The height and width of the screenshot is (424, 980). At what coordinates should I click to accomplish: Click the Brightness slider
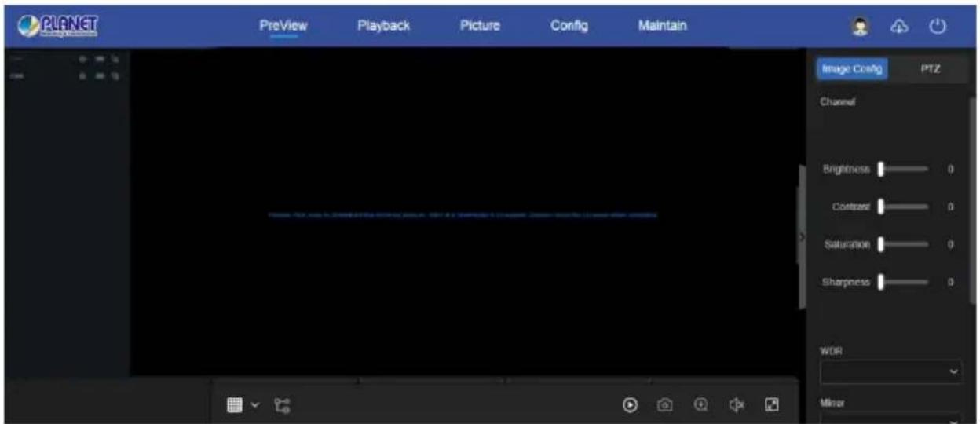coord(903,168)
